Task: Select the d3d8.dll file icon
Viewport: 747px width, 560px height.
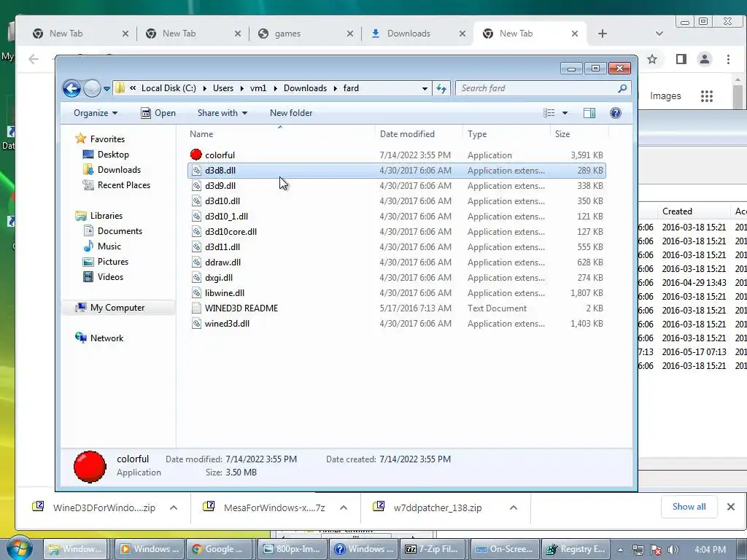Action: [196, 171]
